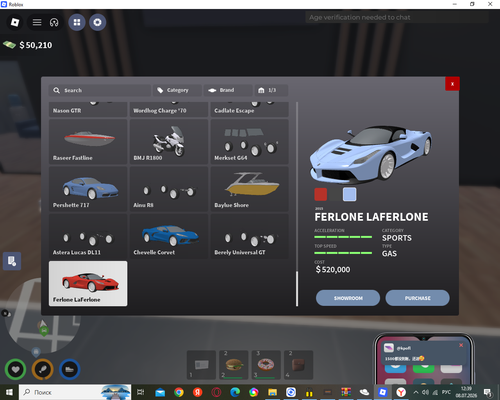Show hidden system tray icons
The image size is (500, 400).
coord(416,392)
